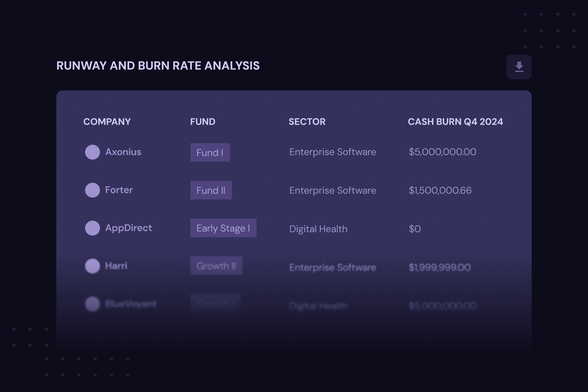Open the AppDirect company name
This screenshot has width=588, height=392.
(x=129, y=228)
